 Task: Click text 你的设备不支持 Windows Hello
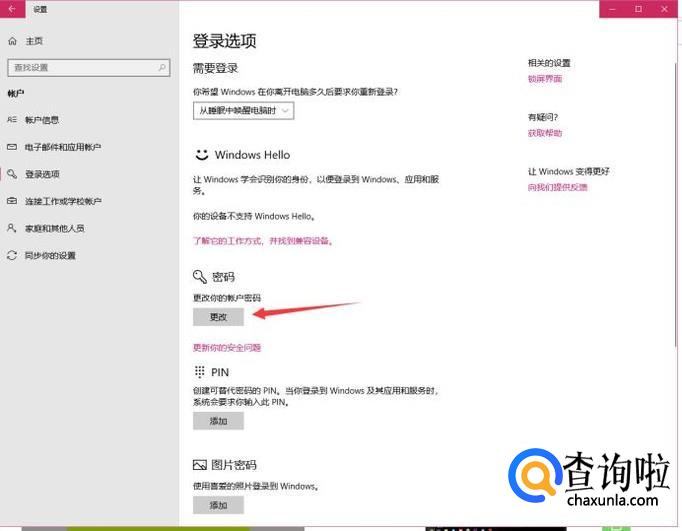point(254,216)
